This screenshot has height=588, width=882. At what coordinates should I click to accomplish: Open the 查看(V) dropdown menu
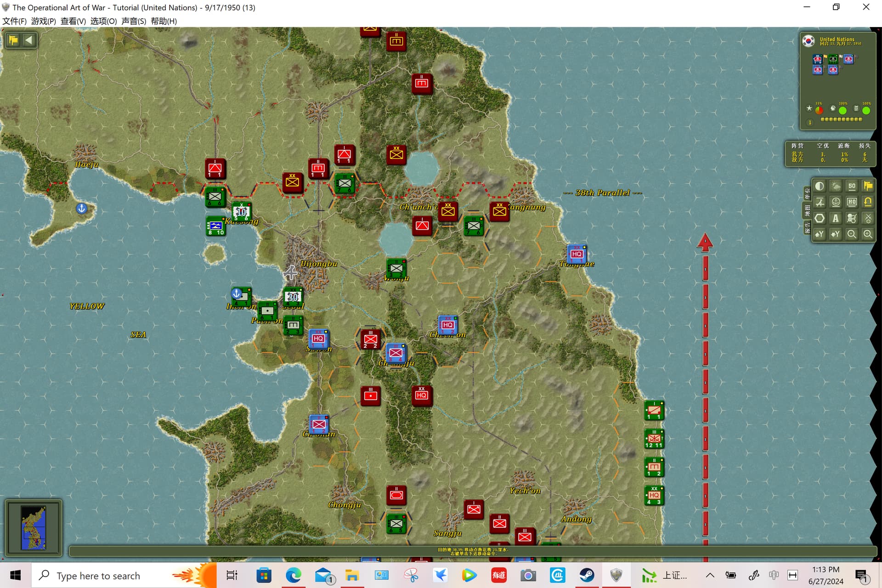pos(73,21)
